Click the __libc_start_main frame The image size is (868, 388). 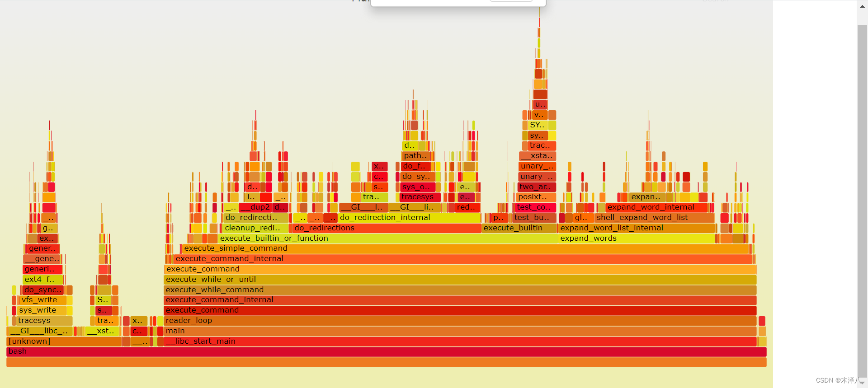tap(460, 341)
